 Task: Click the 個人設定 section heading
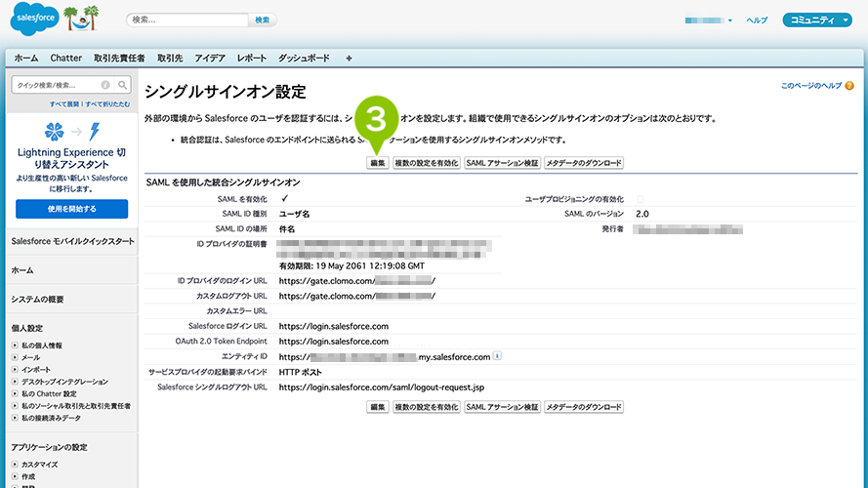coord(27,328)
